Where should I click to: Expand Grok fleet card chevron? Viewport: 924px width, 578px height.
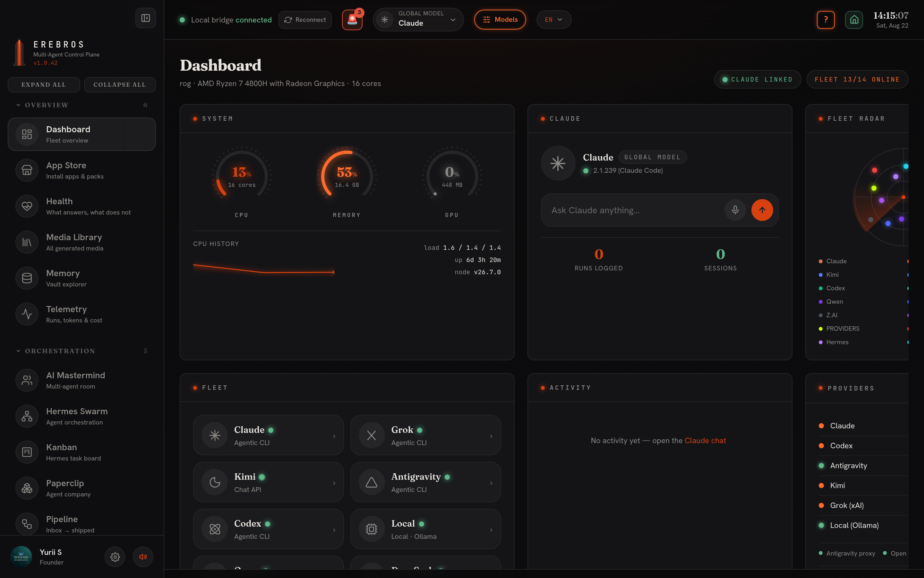tap(491, 436)
